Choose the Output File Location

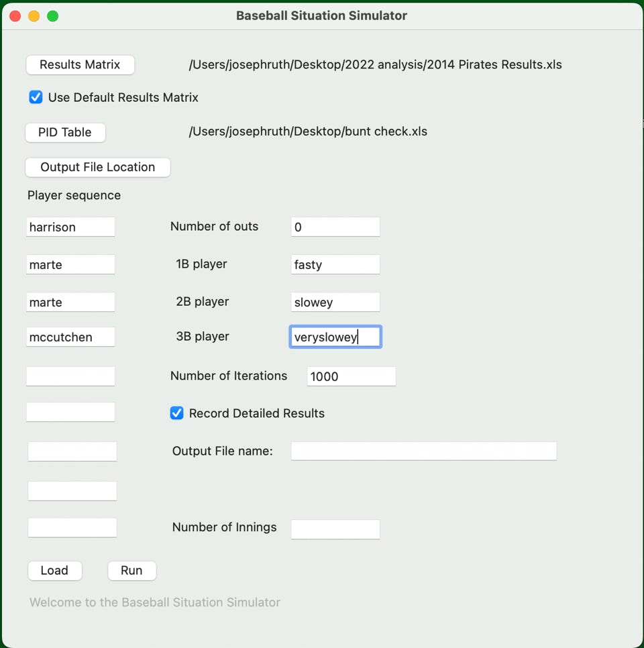(x=97, y=168)
